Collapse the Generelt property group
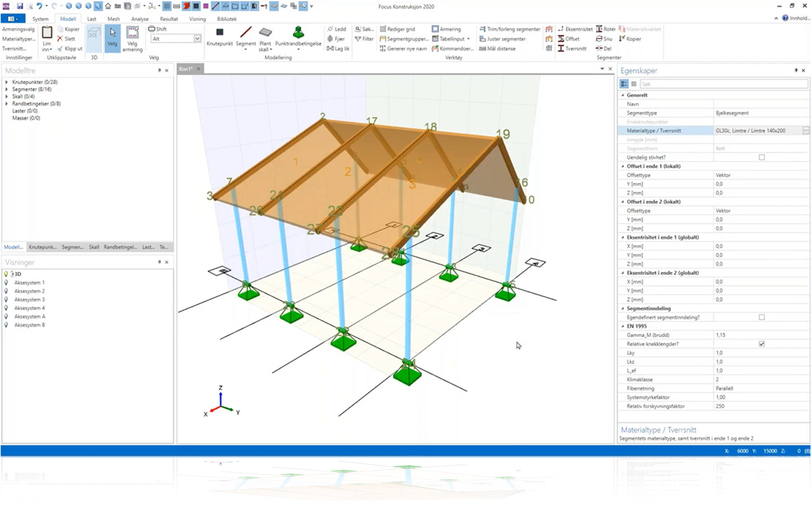 (623, 95)
